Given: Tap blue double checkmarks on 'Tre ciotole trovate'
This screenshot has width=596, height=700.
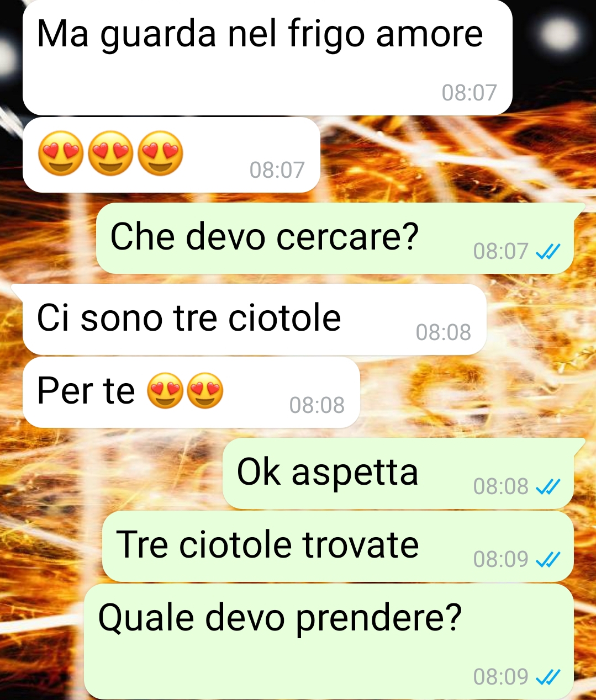Looking at the screenshot, I should tap(548, 560).
